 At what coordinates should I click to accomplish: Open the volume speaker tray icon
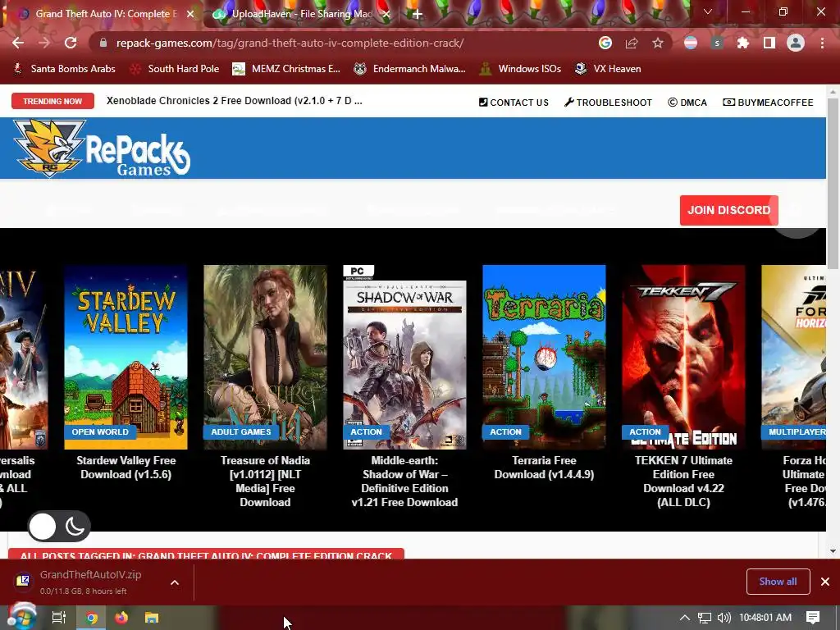724,618
